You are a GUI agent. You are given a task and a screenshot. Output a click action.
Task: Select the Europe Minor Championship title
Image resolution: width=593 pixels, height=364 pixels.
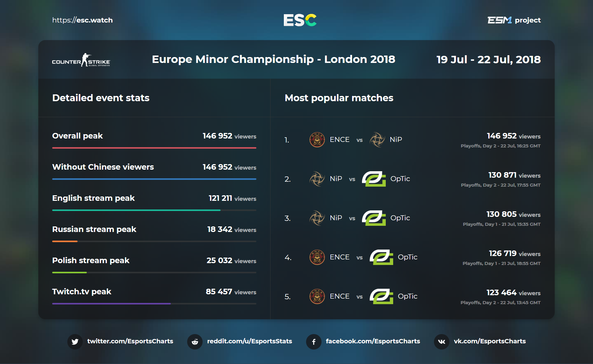pyautogui.click(x=273, y=59)
